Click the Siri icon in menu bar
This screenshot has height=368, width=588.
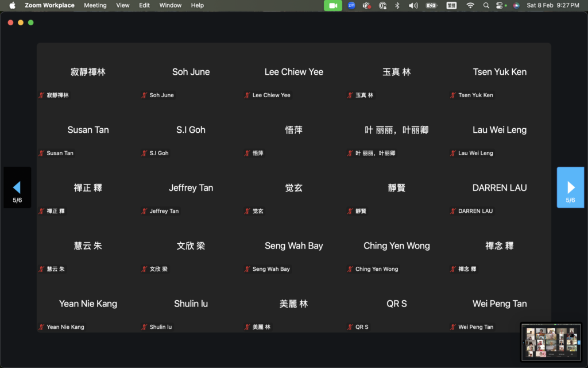pyautogui.click(x=516, y=5)
